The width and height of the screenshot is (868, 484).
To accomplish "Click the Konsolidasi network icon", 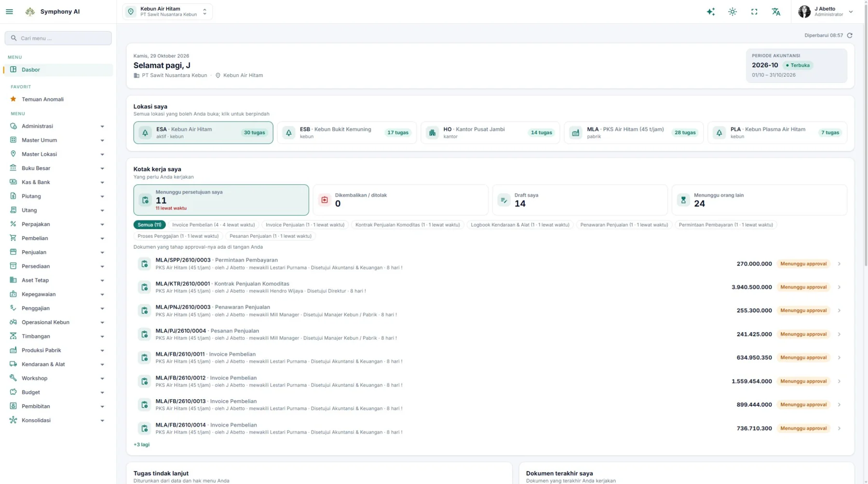I will [x=13, y=420].
